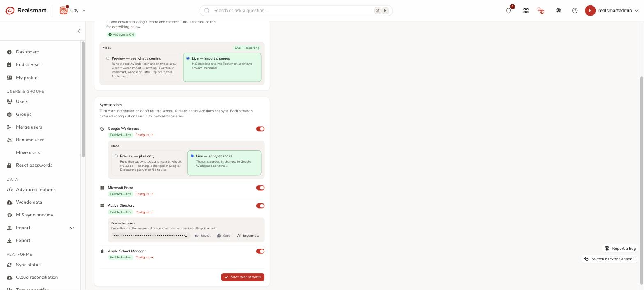Click the masked connector token field
This screenshot has height=290, width=644.
151,236
